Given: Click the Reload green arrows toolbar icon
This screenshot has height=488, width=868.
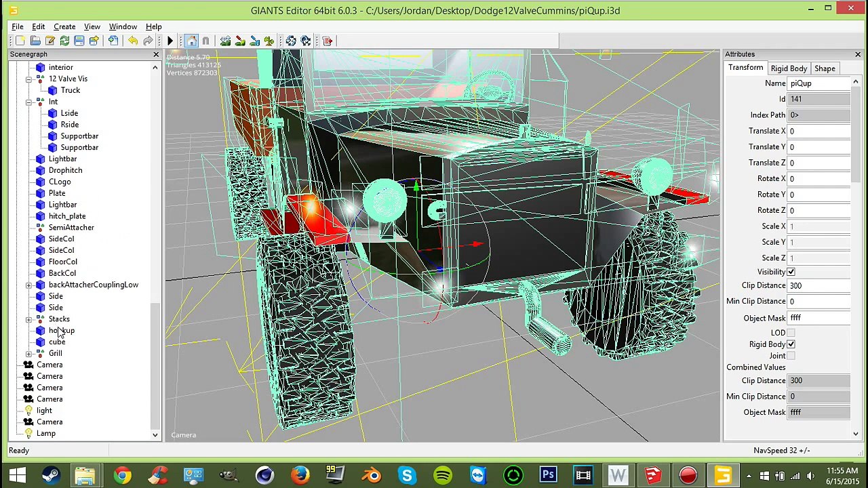Looking at the screenshot, I should pyautogui.click(x=64, y=41).
